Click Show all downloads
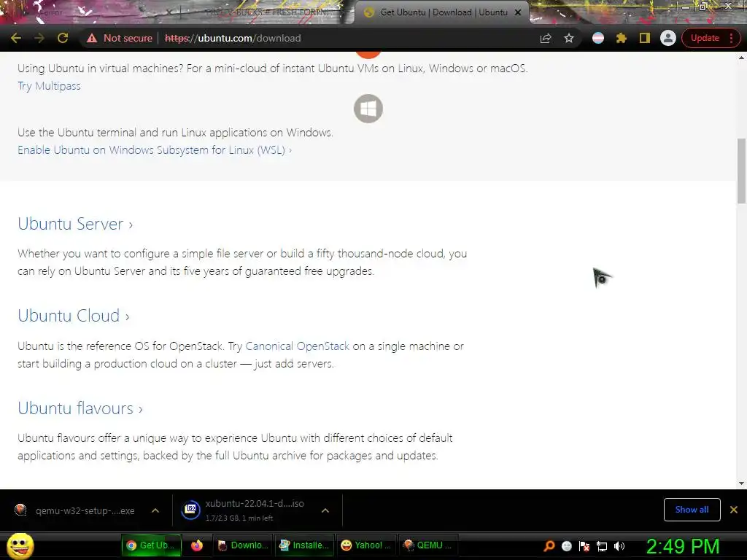The image size is (747, 560). coord(692,510)
